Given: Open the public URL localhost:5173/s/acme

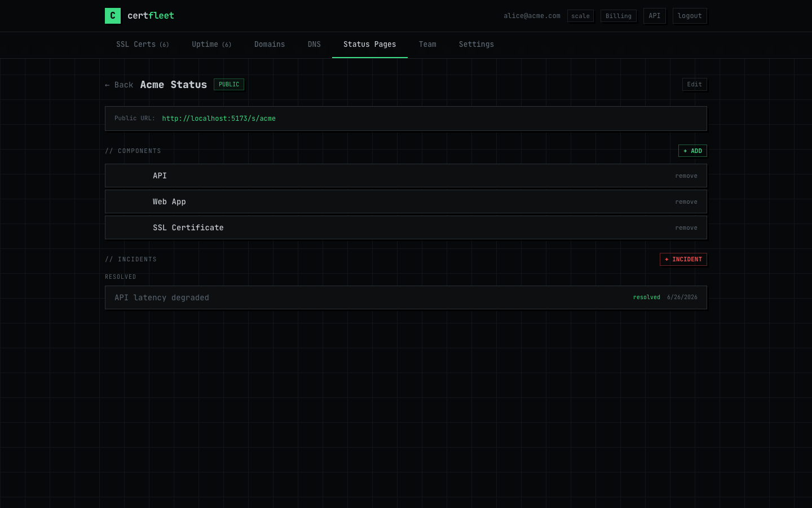Looking at the screenshot, I should 219,119.
